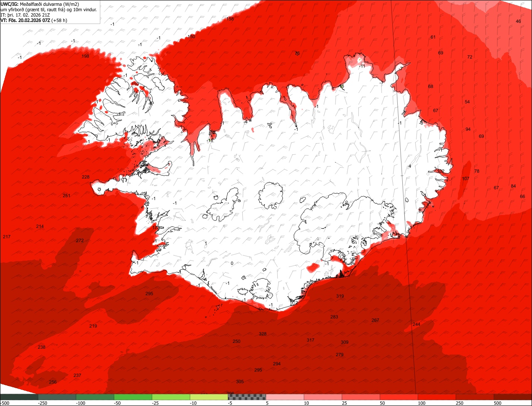Click the map value 267
Image resolution: width=532 pixels, height=406 pixels.
375,320
